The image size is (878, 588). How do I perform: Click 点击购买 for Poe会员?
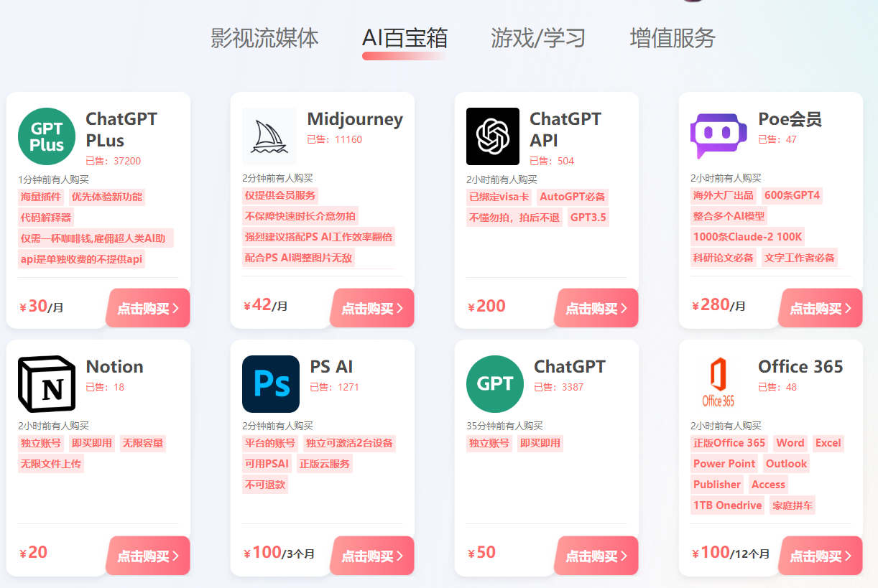point(821,308)
